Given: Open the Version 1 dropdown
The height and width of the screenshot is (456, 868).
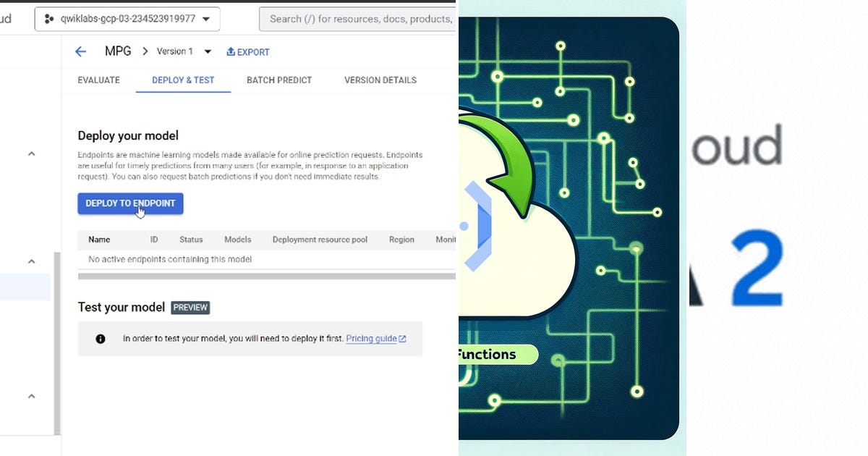Looking at the screenshot, I should 207,51.
